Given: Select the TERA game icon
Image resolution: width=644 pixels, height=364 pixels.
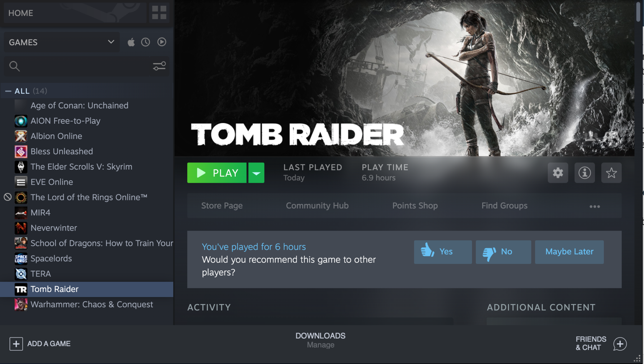Looking at the screenshot, I should [x=21, y=274].
